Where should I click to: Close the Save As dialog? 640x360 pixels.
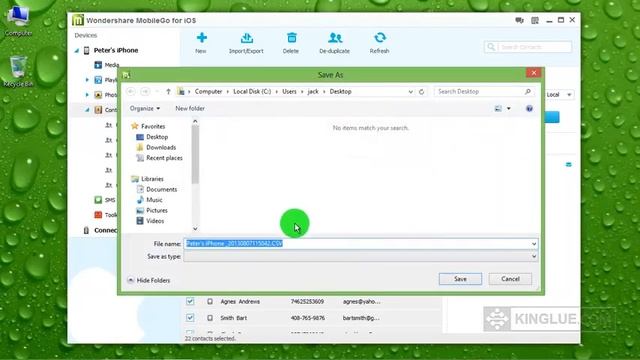pyautogui.click(x=533, y=73)
